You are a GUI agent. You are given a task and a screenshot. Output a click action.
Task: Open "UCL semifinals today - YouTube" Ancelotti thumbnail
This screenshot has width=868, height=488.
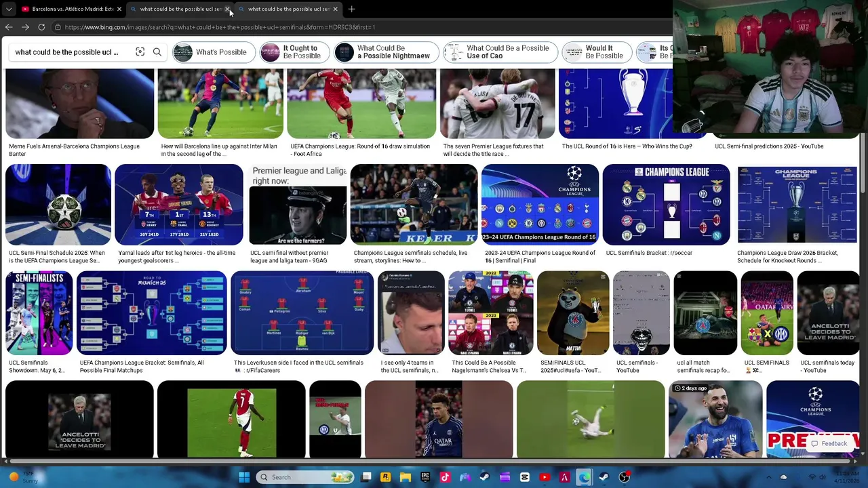coord(828,313)
